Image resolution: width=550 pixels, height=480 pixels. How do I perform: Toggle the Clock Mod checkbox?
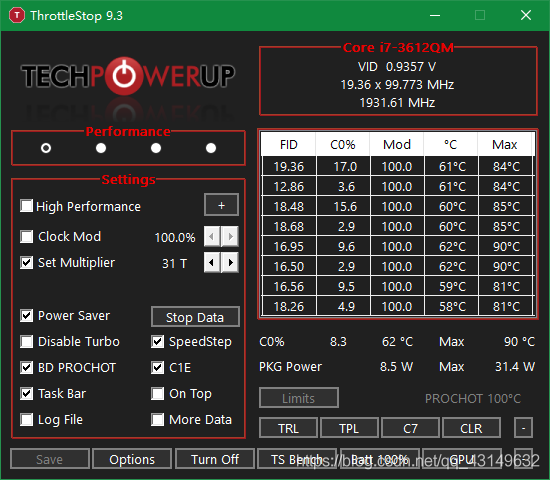27,236
